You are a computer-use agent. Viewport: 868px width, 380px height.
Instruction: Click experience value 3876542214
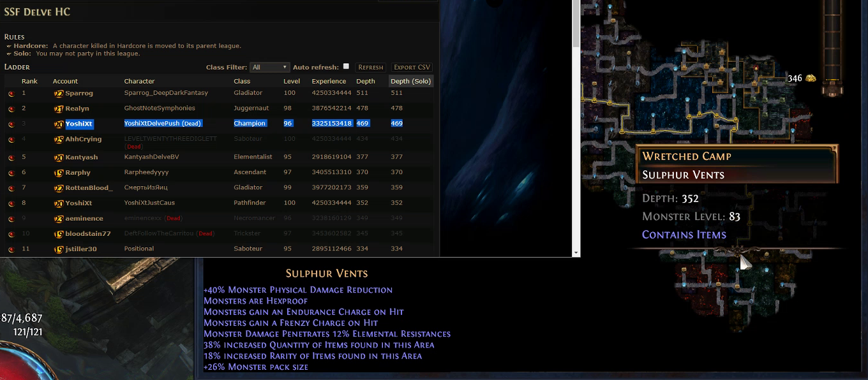tap(331, 108)
